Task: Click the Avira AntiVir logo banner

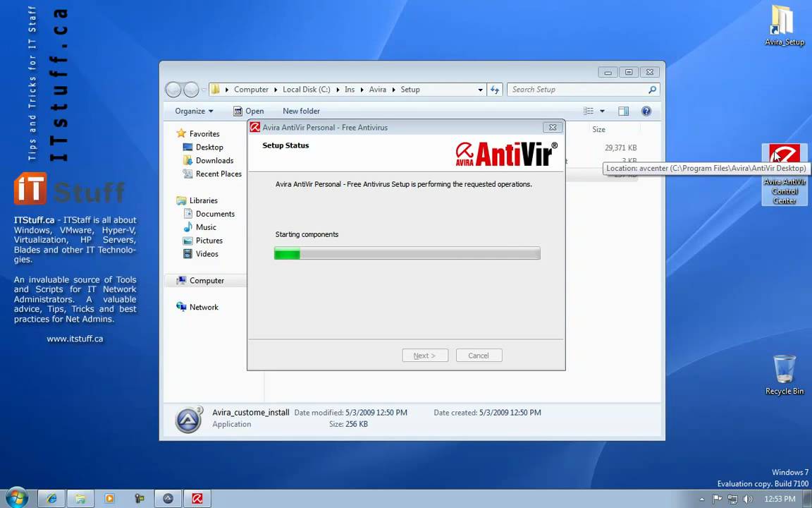Action: [x=507, y=154]
